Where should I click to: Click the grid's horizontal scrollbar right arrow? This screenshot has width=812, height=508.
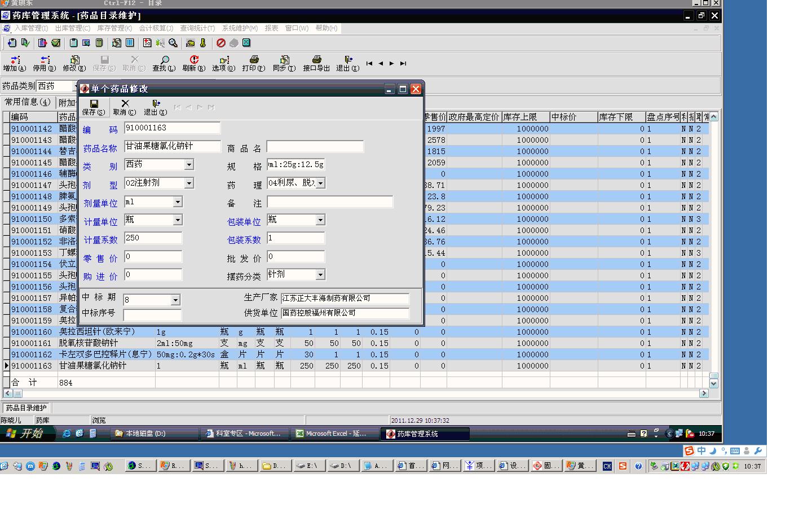[704, 393]
